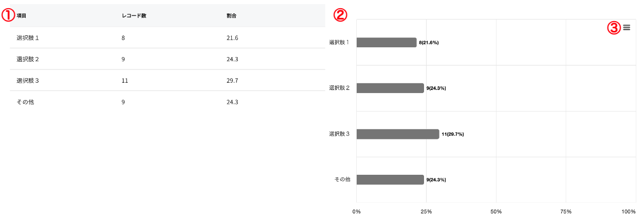Click record count 11 in the table
The height and width of the screenshot is (220, 644).
tap(124, 81)
